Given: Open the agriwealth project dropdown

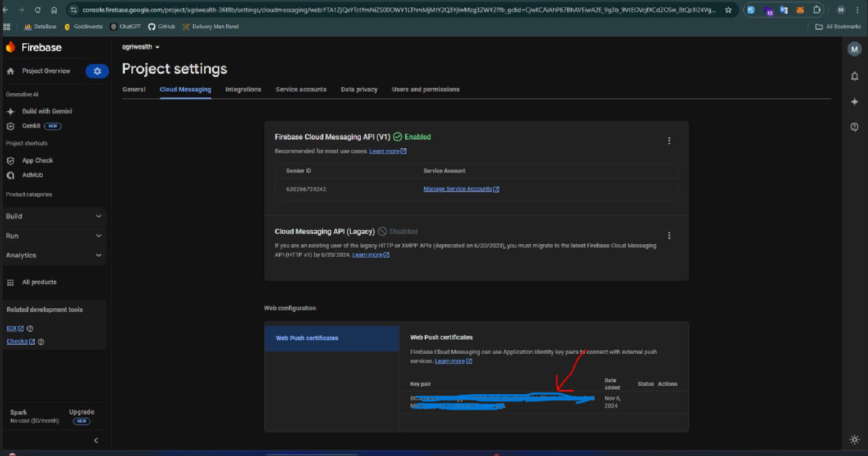Looking at the screenshot, I should tap(141, 47).
